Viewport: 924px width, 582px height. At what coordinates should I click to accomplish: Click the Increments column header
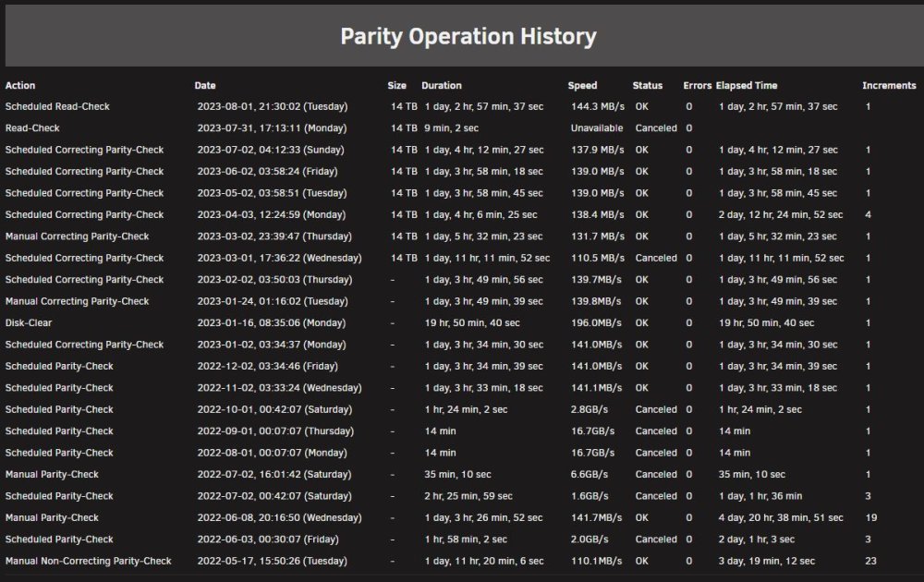(889, 85)
